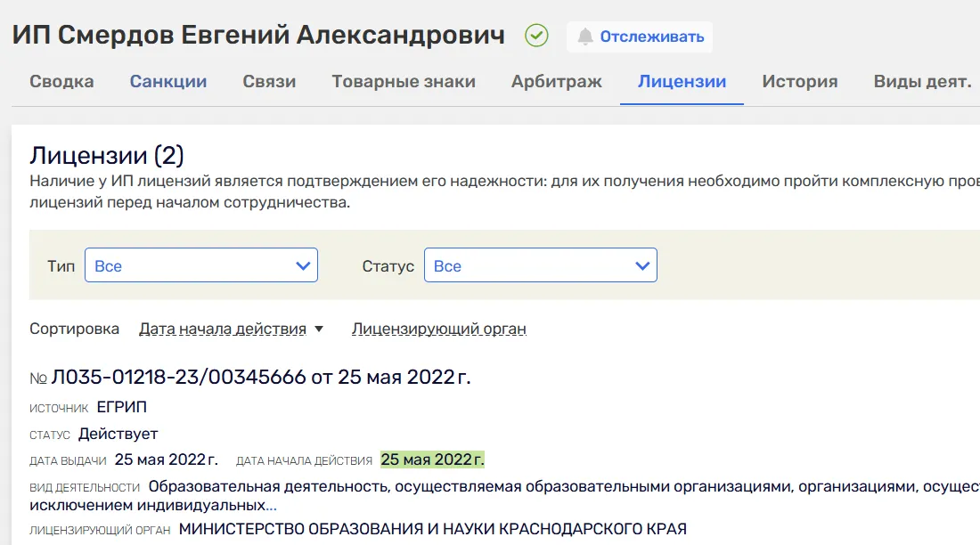Click the ВИД ДЕЯТЕЛЬНОСТИ field label
The image size is (980, 545).
tap(85, 487)
